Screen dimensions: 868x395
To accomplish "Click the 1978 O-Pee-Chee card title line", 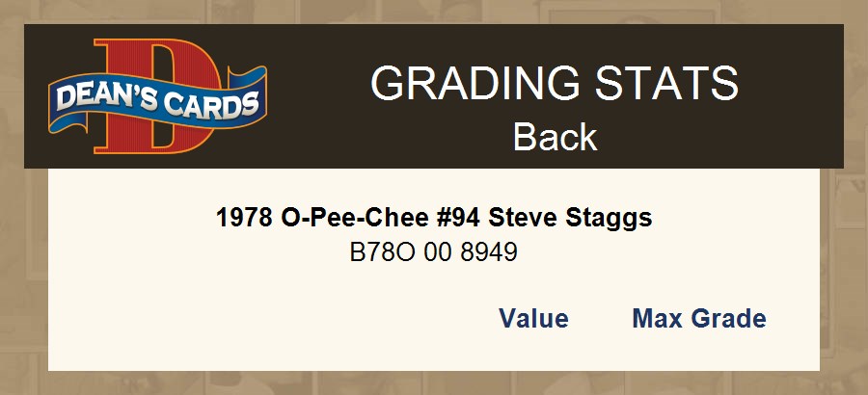I will [x=434, y=218].
